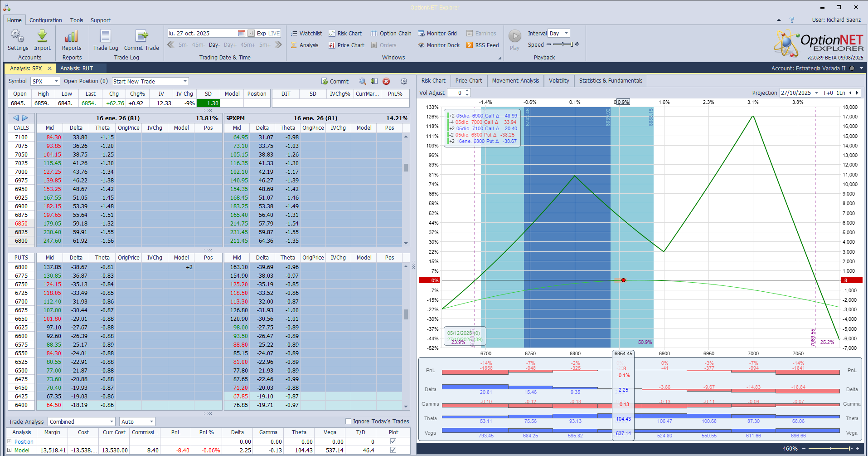868x456 pixels.
Task: Open the Support ribbon tab
Action: 101,20
